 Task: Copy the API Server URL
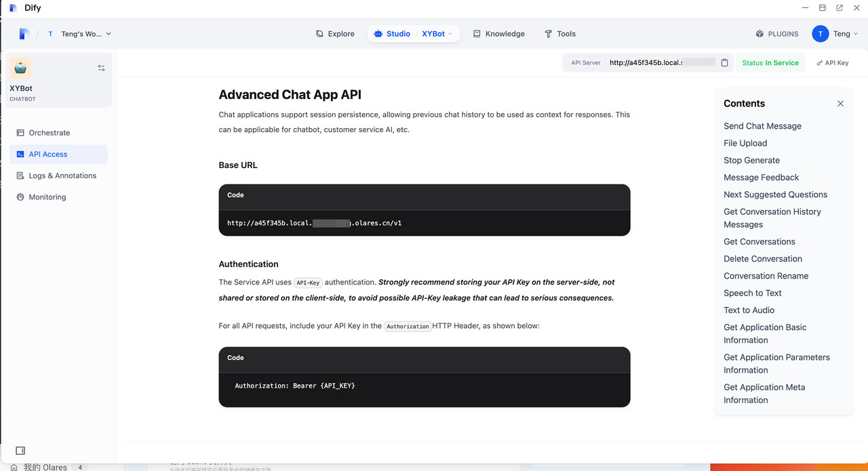point(724,63)
